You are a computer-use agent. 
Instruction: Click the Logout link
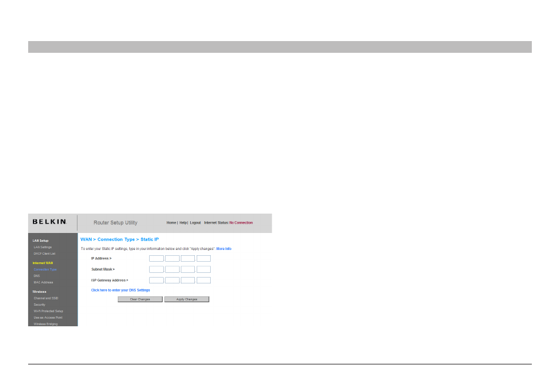pyautogui.click(x=195, y=223)
